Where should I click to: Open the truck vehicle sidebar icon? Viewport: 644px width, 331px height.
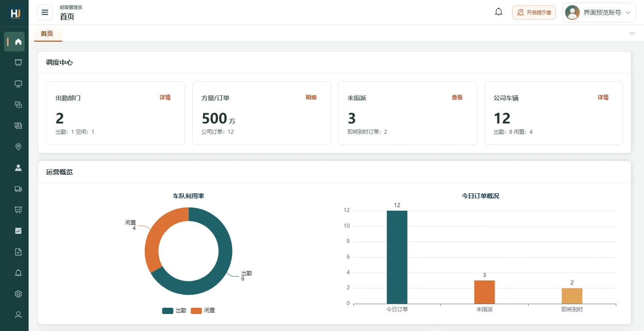(18, 189)
